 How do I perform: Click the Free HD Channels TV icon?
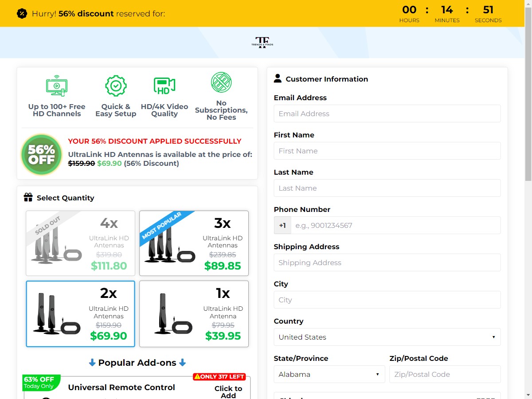tap(57, 86)
